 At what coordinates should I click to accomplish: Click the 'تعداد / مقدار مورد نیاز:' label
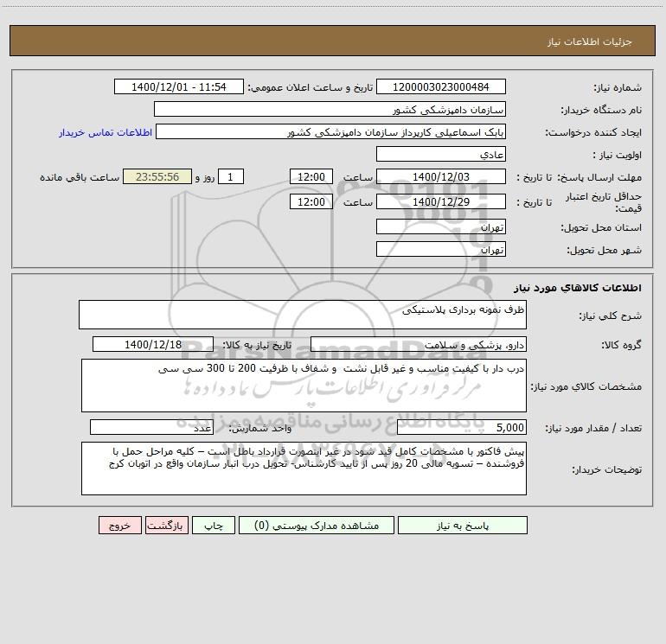(593, 428)
